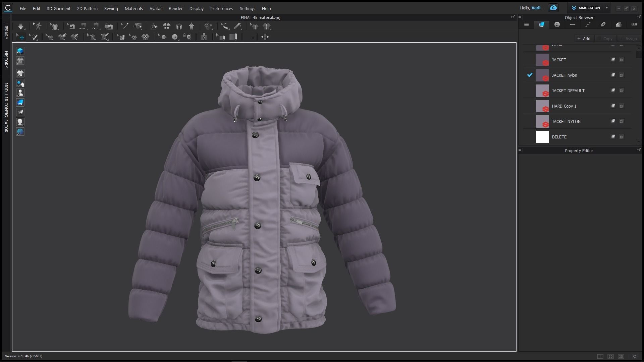Click the Assign fabric button
The image size is (644, 362).
629,39
